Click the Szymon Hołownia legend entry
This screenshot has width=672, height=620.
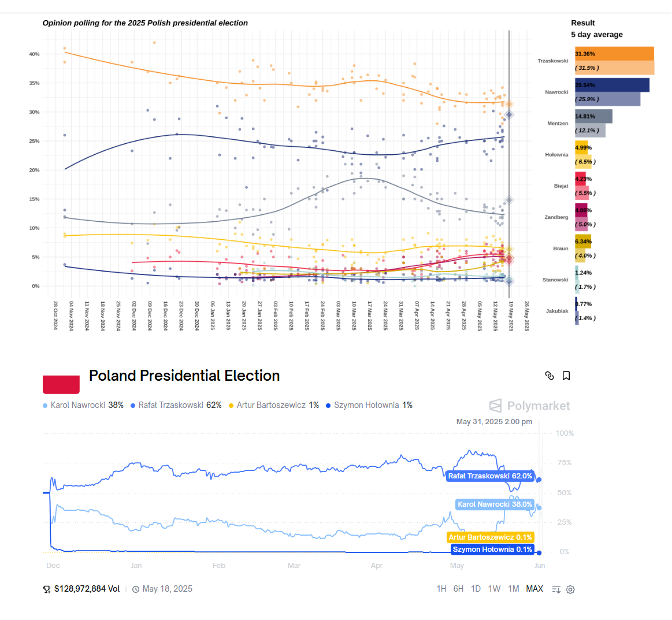point(369,405)
